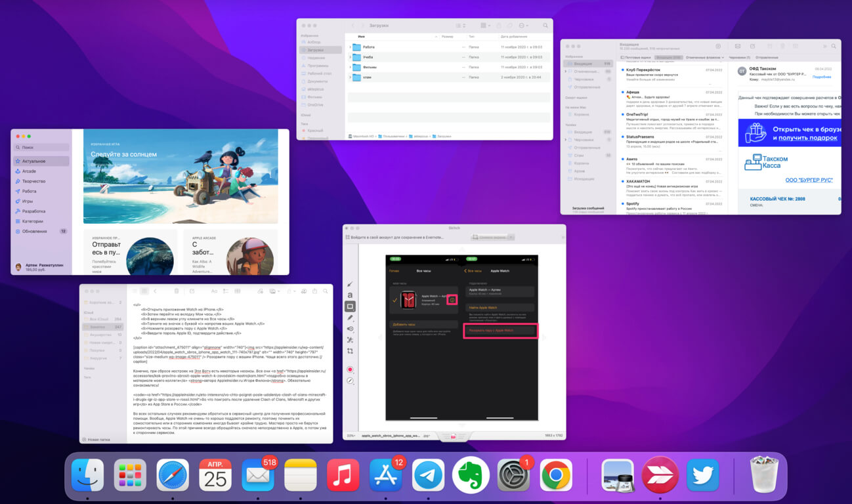Viewport: 852px width, 504px height.
Task: Expand the Фильмы folder in Finder
Action: [x=350, y=67]
